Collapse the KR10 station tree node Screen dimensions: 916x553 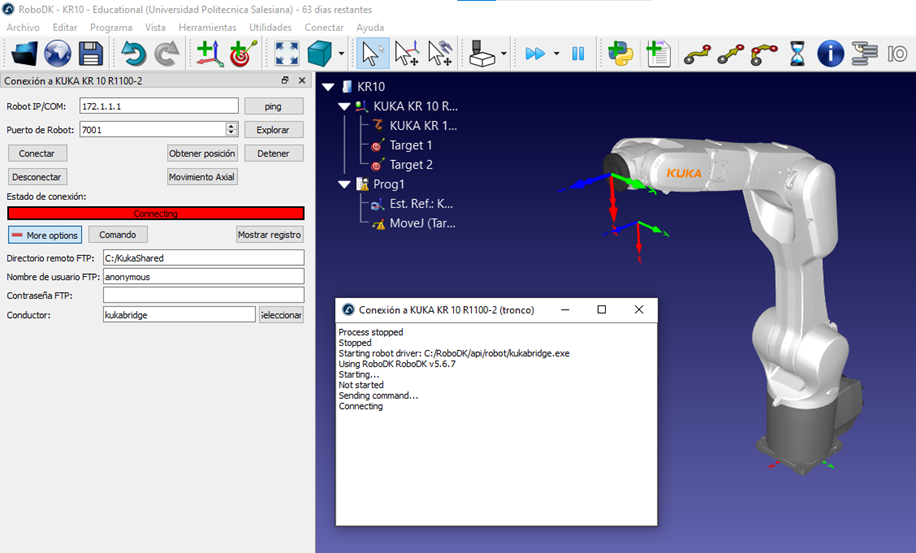[328, 87]
